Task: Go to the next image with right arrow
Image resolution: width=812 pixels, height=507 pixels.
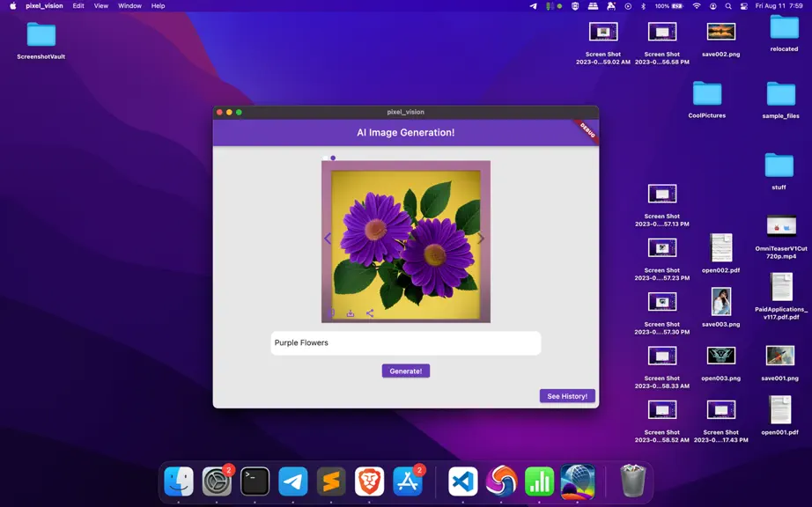Action: click(x=481, y=238)
